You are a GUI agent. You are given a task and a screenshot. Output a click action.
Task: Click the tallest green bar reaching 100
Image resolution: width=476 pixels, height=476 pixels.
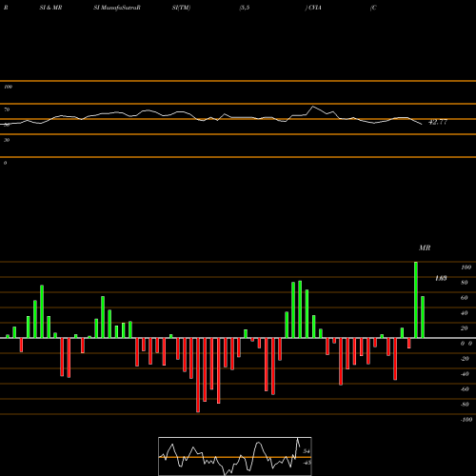pyautogui.click(x=416, y=300)
